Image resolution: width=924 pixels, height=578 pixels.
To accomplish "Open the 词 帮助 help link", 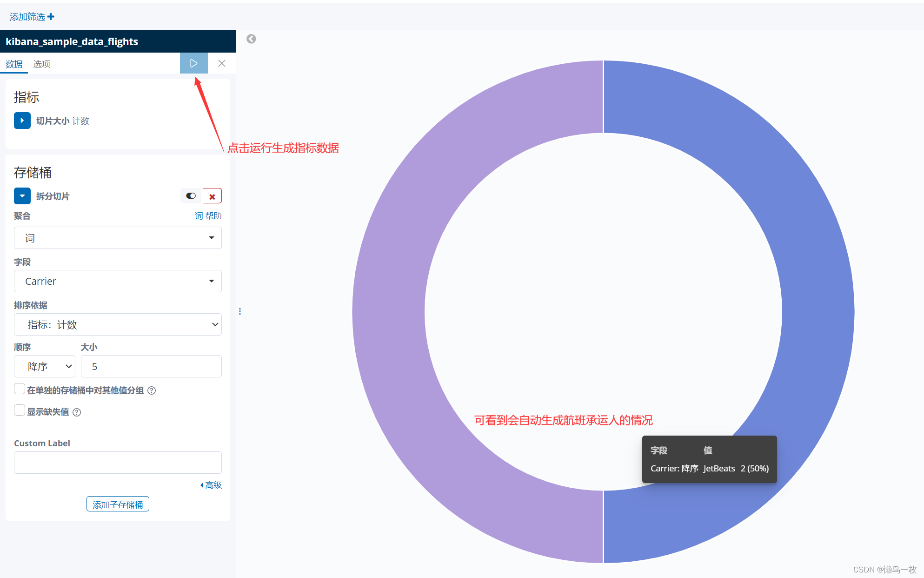I will point(208,216).
